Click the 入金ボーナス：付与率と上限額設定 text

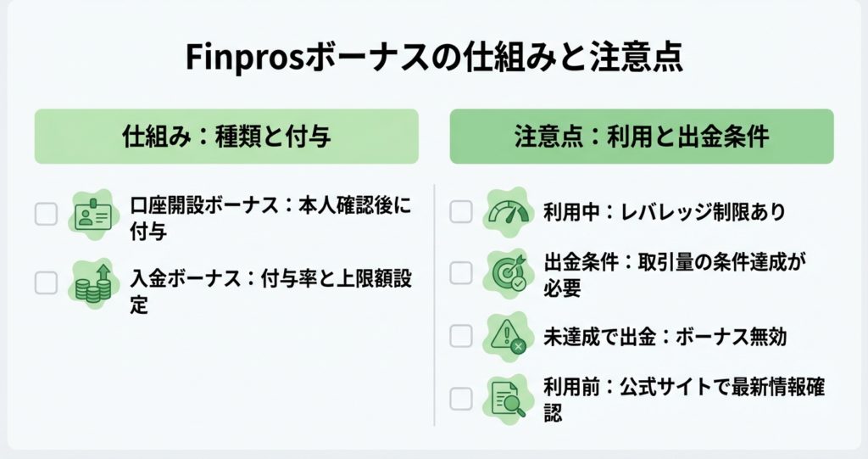270,290
